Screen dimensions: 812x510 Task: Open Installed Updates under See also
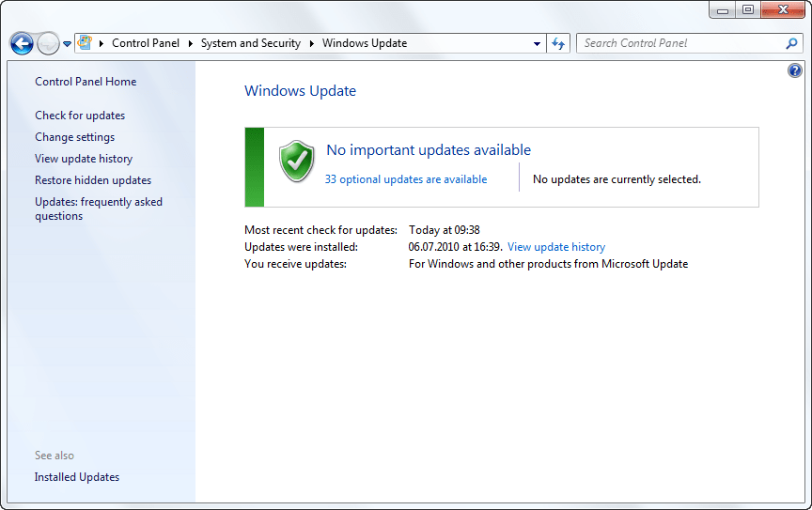point(77,477)
